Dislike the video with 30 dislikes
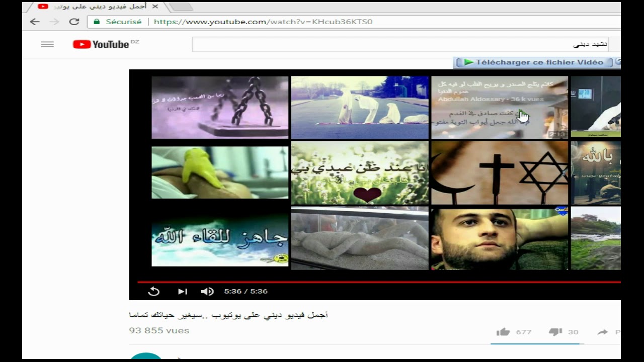The height and width of the screenshot is (362, 644). click(555, 332)
